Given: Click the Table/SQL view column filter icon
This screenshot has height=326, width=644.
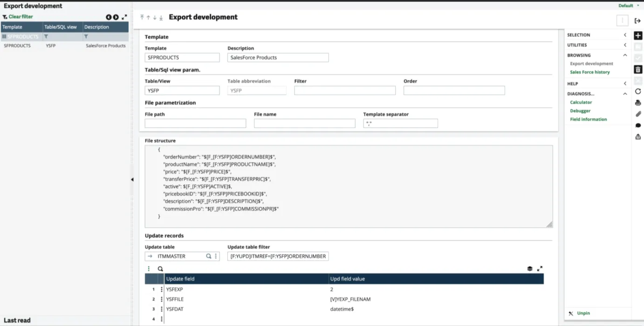Looking at the screenshot, I should (x=46, y=36).
